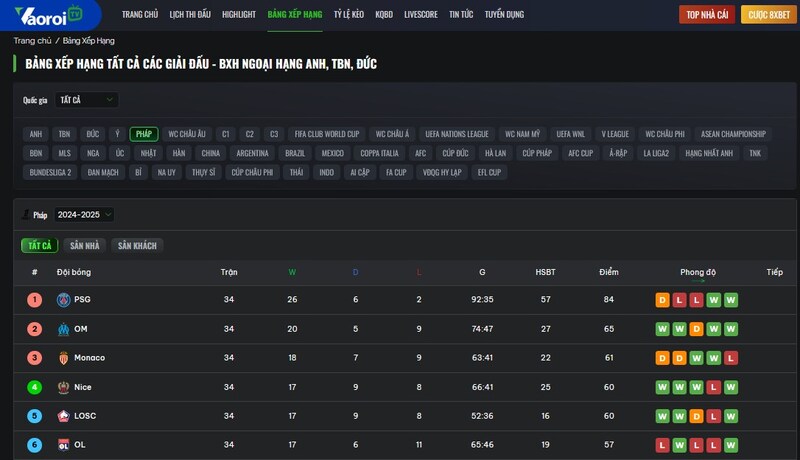800x460 pixels.
Task: Click the Monaco club crest icon
Action: (63, 358)
